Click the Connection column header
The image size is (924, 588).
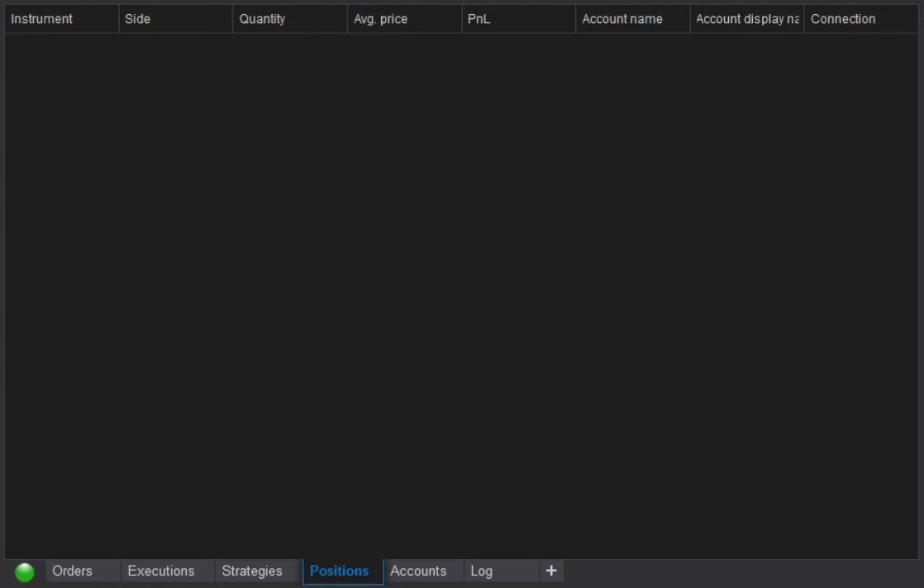tap(861, 19)
